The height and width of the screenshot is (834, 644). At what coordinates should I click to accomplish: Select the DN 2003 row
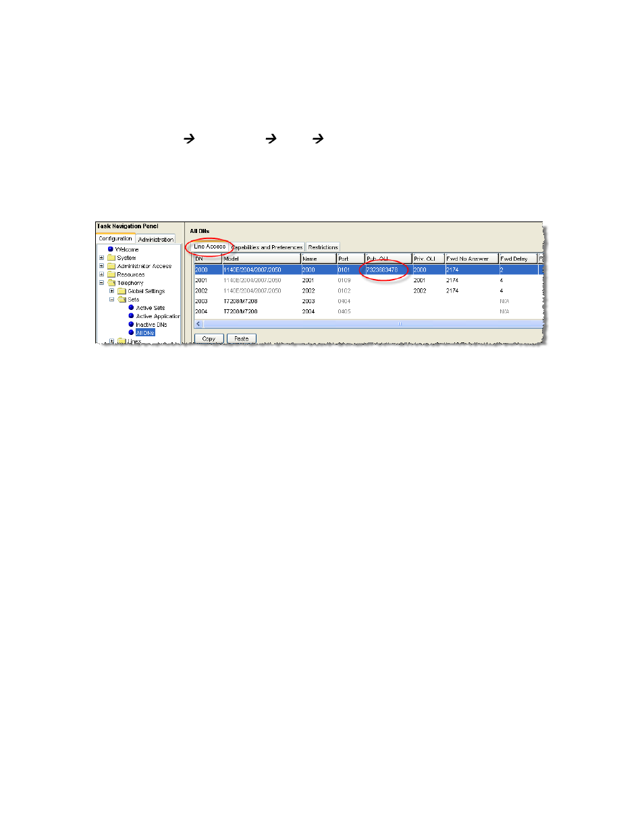pyautogui.click(x=367, y=301)
